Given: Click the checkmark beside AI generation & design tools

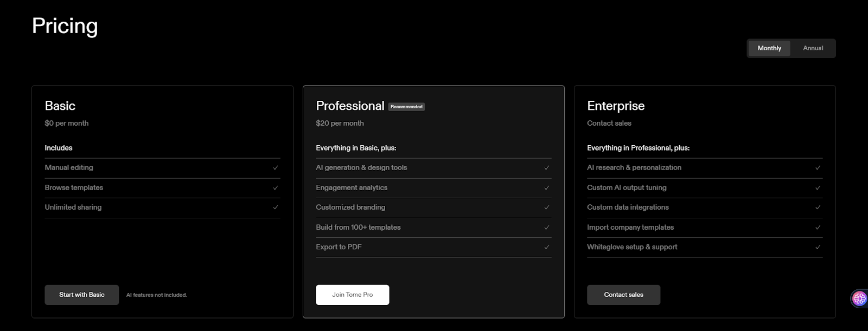Looking at the screenshot, I should [547, 168].
